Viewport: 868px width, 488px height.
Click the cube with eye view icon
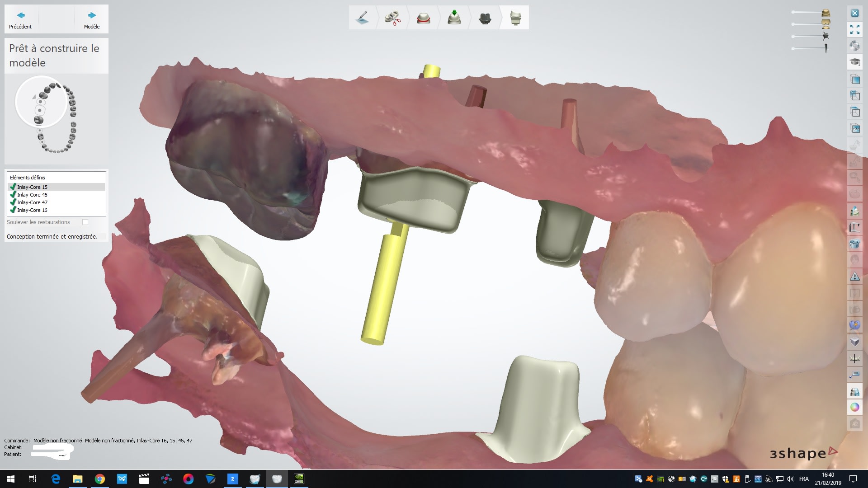[854, 128]
